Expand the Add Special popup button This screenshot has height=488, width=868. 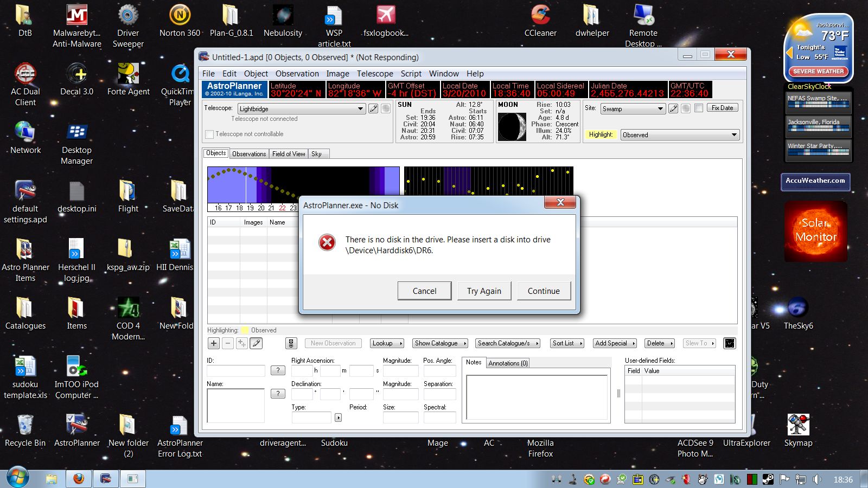pyautogui.click(x=615, y=343)
